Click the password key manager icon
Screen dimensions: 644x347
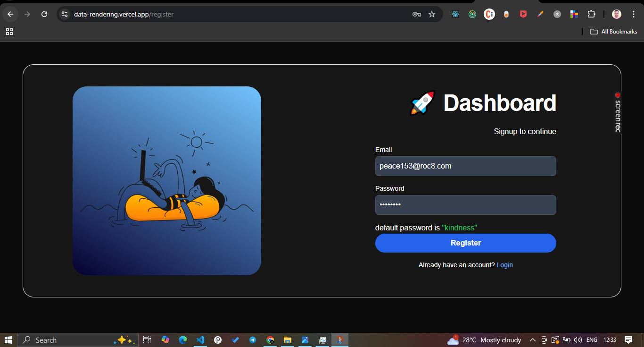click(x=416, y=14)
